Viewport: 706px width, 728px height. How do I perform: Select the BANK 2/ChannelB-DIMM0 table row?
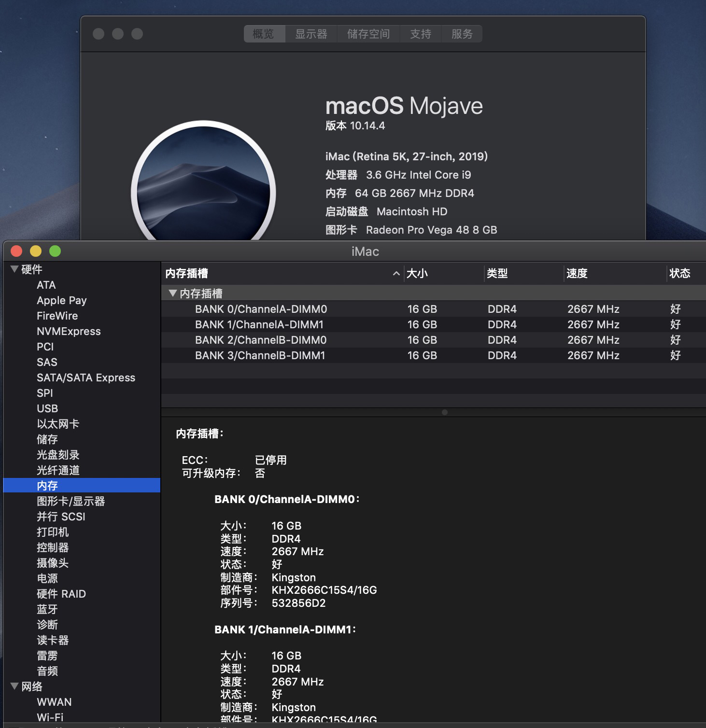click(433, 340)
